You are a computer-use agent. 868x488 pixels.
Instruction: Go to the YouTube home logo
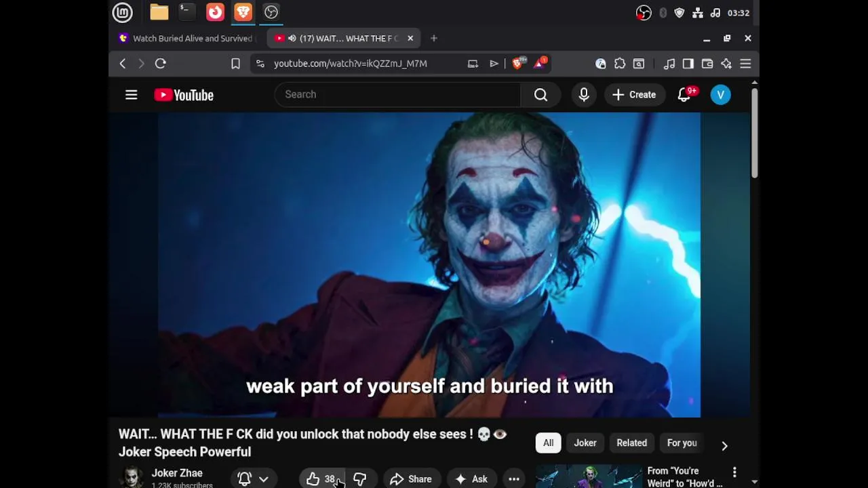pos(184,95)
